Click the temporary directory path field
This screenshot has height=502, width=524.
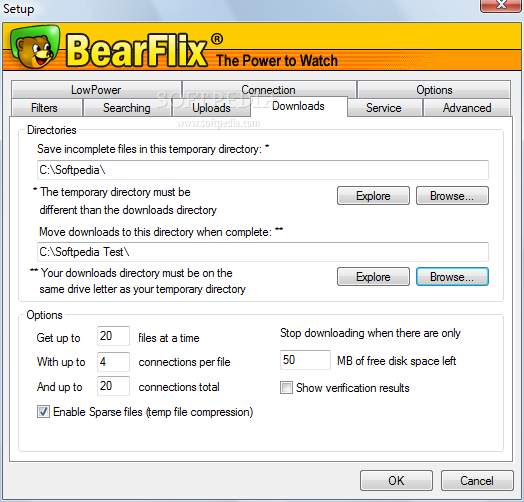[263, 170]
